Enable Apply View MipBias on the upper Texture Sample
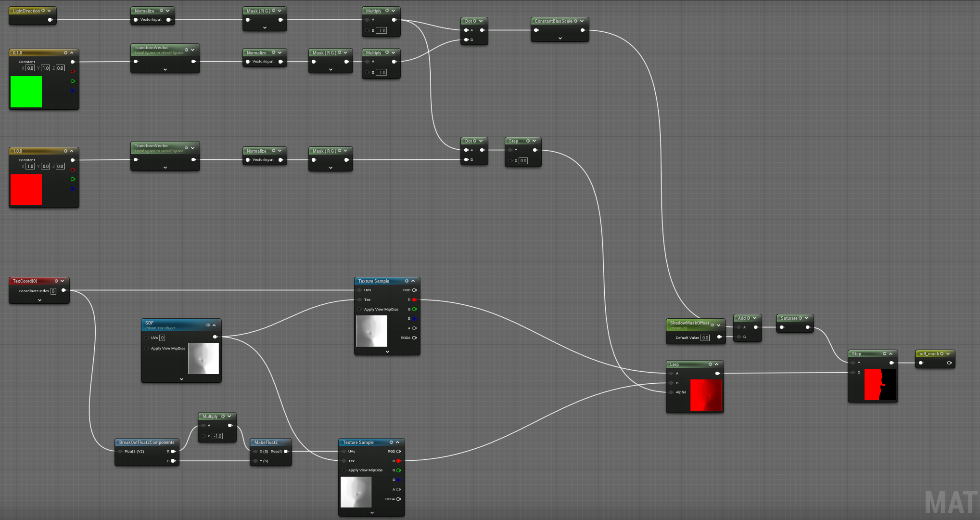980x520 pixels. coord(359,309)
